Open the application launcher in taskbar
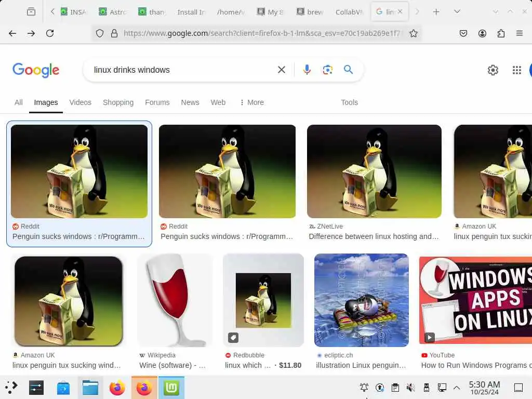Screen dimensions: 532x399 [11, 388]
